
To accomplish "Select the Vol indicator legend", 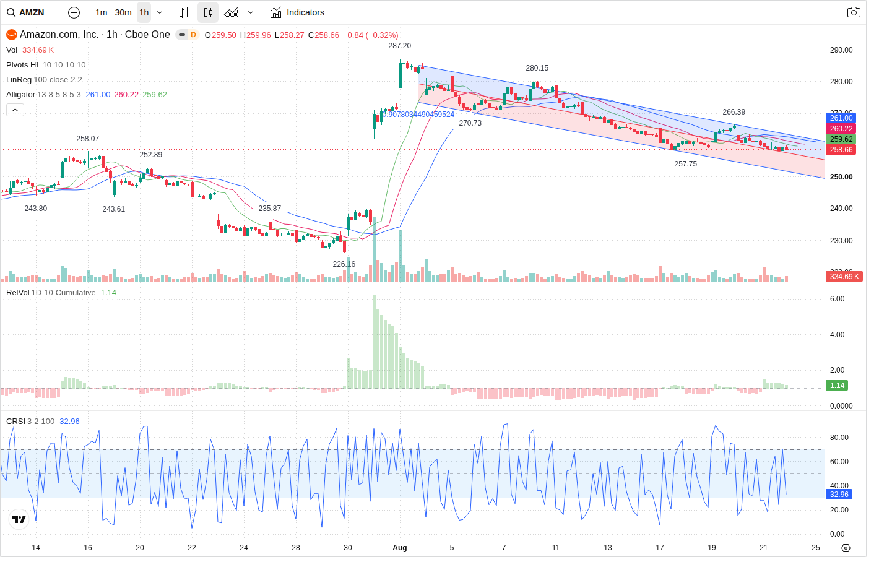I will [12, 50].
